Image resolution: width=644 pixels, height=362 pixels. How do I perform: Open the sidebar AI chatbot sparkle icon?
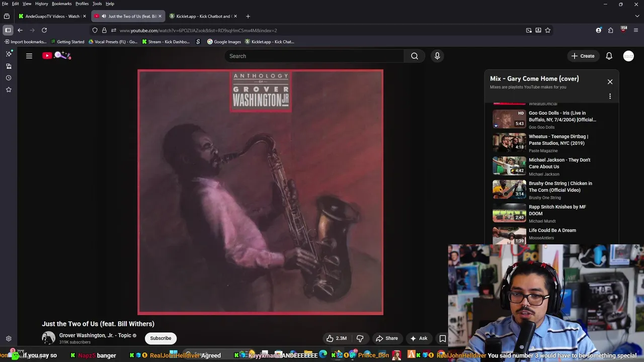tap(9, 54)
